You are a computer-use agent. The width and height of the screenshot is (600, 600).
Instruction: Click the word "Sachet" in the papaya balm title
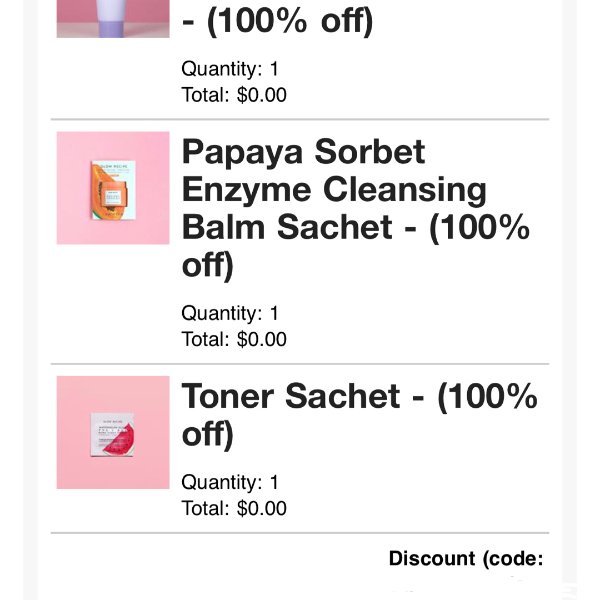point(335,227)
